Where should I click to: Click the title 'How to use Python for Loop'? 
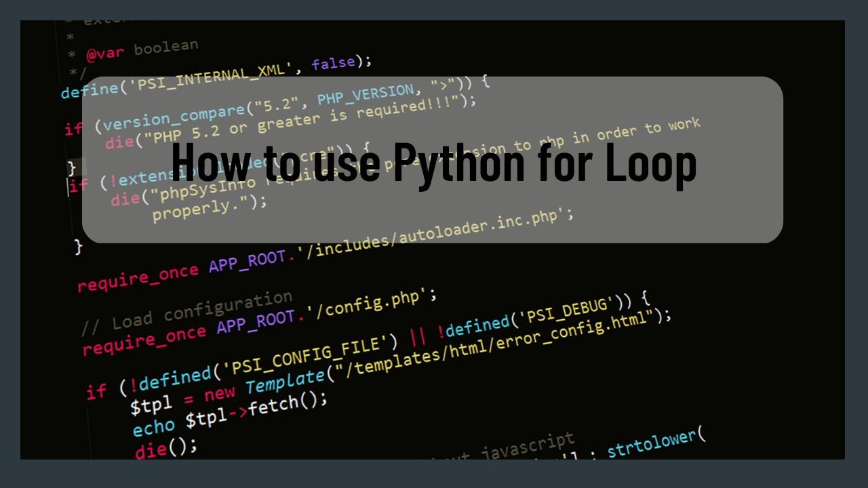(x=434, y=163)
